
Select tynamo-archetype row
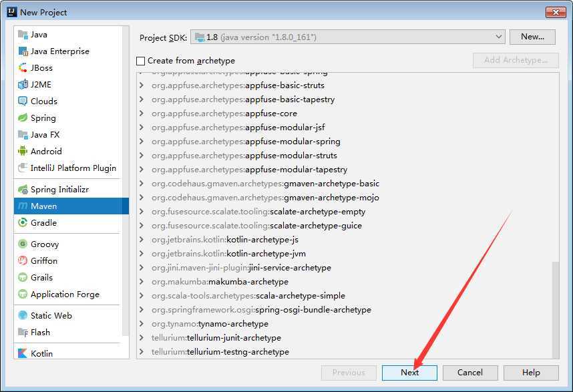(x=344, y=324)
